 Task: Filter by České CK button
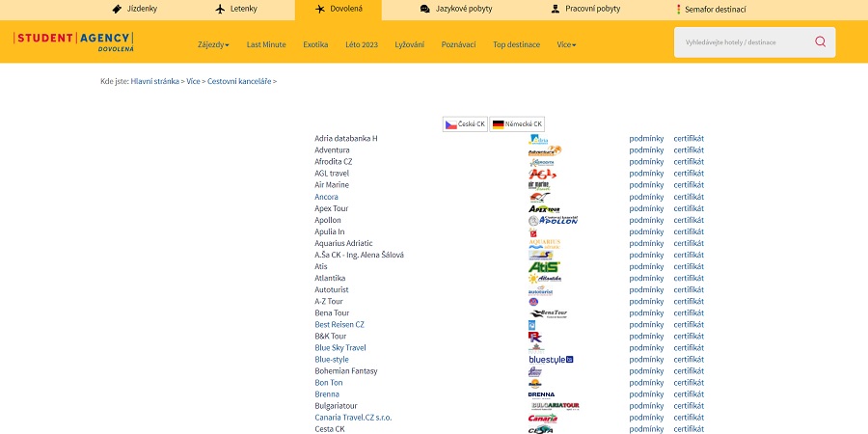[465, 124]
